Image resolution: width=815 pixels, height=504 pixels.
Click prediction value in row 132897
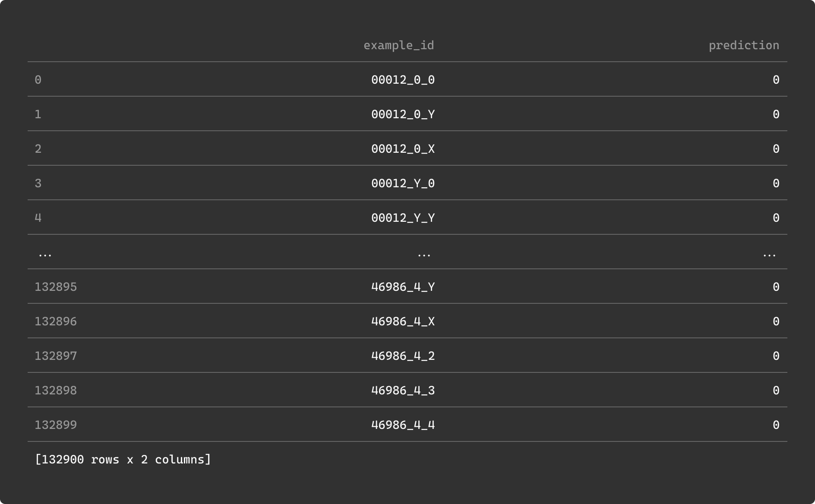tap(776, 356)
